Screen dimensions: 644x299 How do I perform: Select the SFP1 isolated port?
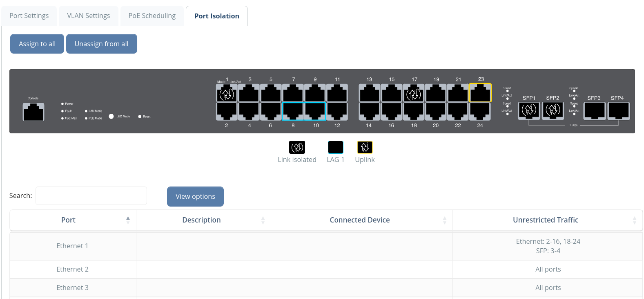click(x=529, y=110)
